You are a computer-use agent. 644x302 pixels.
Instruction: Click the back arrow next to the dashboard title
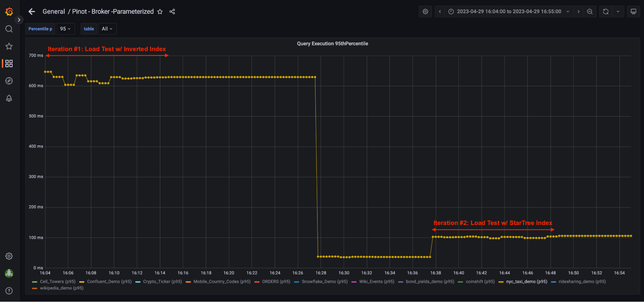pyautogui.click(x=31, y=11)
